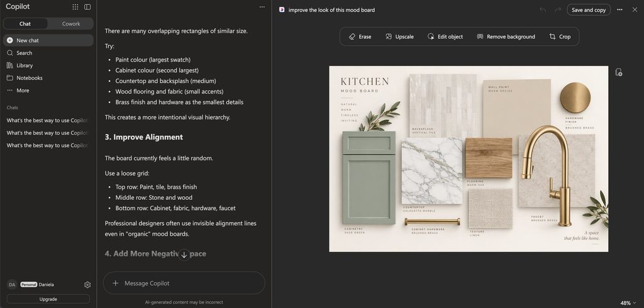
Task: Click the undo arrow
Action: [x=543, y=9]
